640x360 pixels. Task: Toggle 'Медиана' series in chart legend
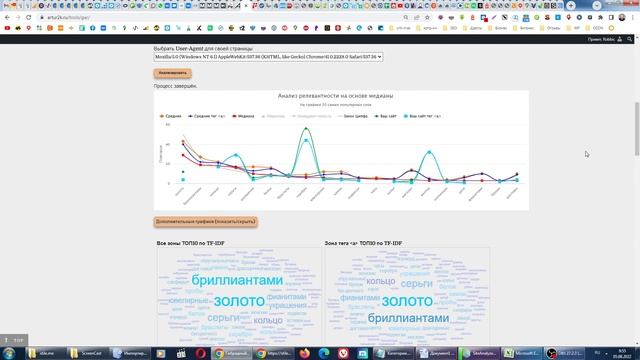pos(243,116)
